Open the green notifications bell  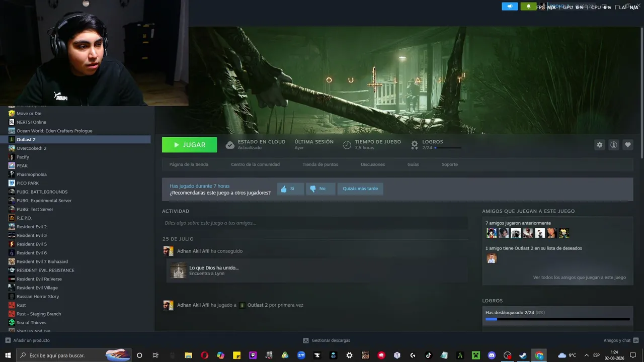pyautogui.click(x=528, y=7)
